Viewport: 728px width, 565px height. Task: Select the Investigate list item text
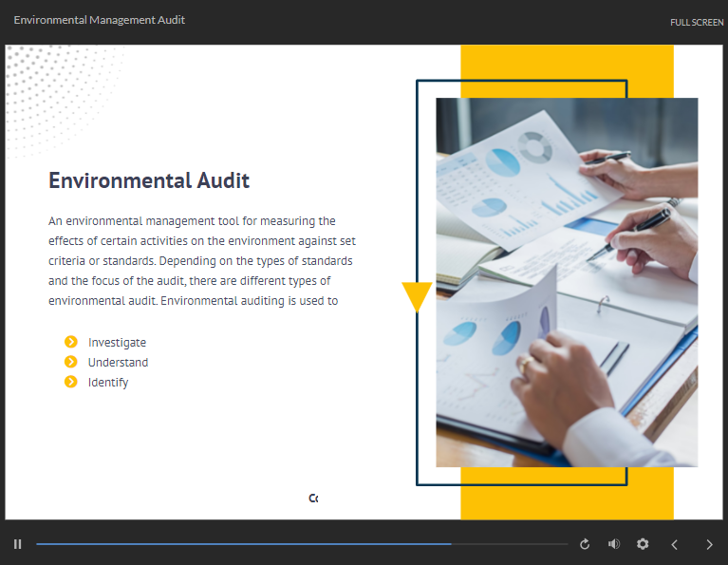(117, 343)
